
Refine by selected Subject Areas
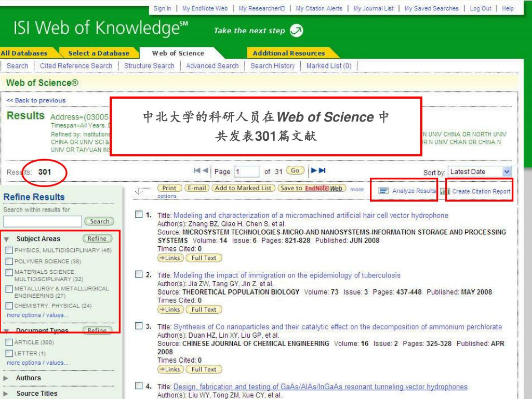pyautogui.click(x=97, y=238)
